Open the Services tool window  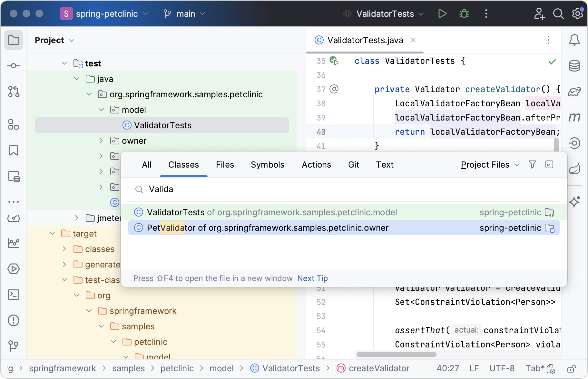14,269
